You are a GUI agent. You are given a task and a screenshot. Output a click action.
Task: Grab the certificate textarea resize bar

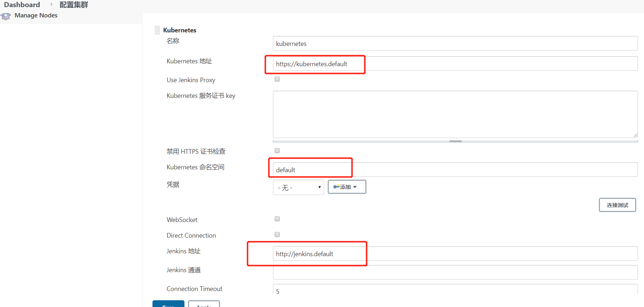click(x=455, y=141)
